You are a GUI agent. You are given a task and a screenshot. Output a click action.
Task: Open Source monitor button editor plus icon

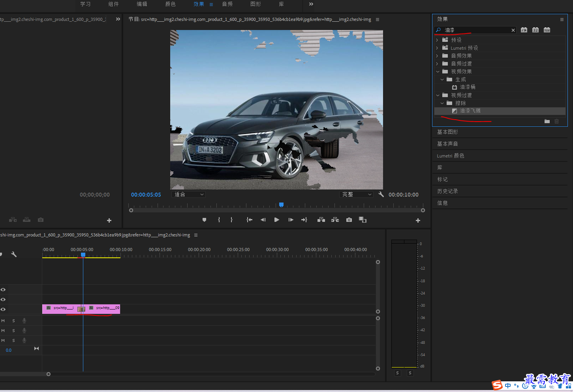pyautogui.click(x=109, y=221)
